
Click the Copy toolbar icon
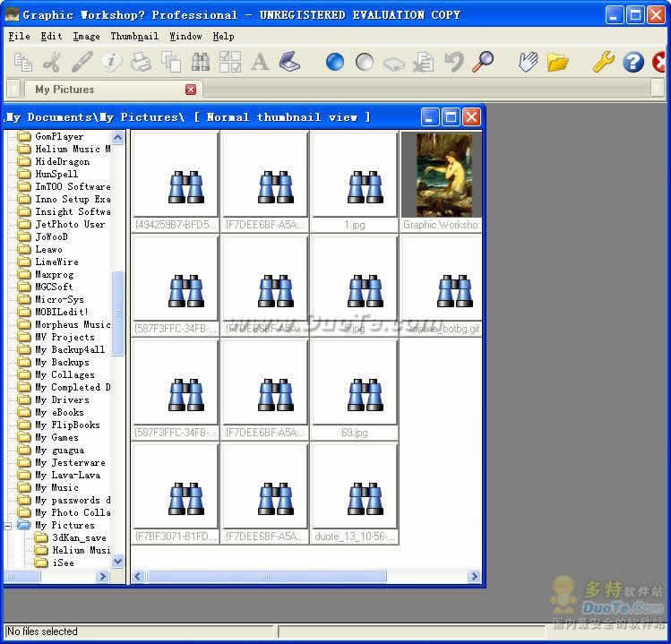pos(22,62)
